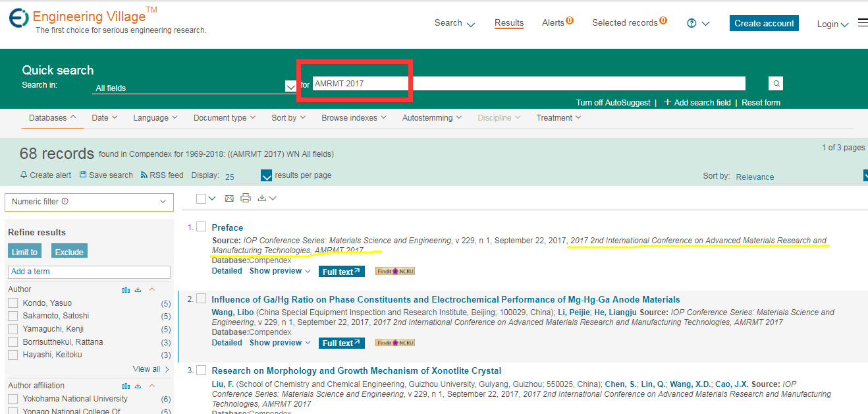Select record 3 checkbox for Xonotlite paper
This screenshot has width=868, height=414.
202,370
